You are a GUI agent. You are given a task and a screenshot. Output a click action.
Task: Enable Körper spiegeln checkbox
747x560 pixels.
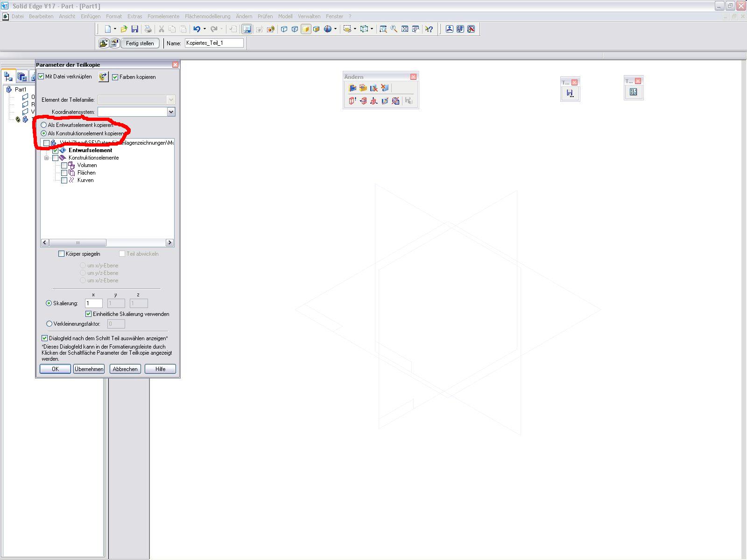click(x=61, y=254)
